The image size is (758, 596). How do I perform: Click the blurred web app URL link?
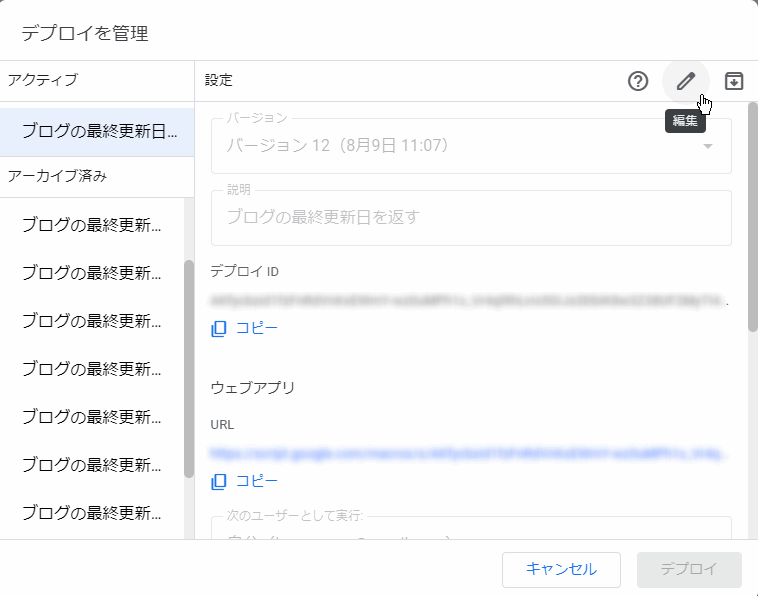466,453
